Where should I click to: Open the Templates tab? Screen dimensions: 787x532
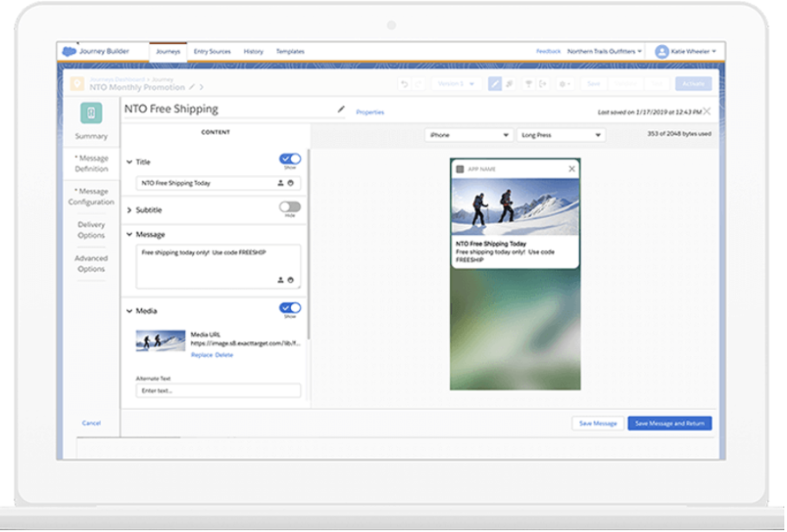click(290, 52)
